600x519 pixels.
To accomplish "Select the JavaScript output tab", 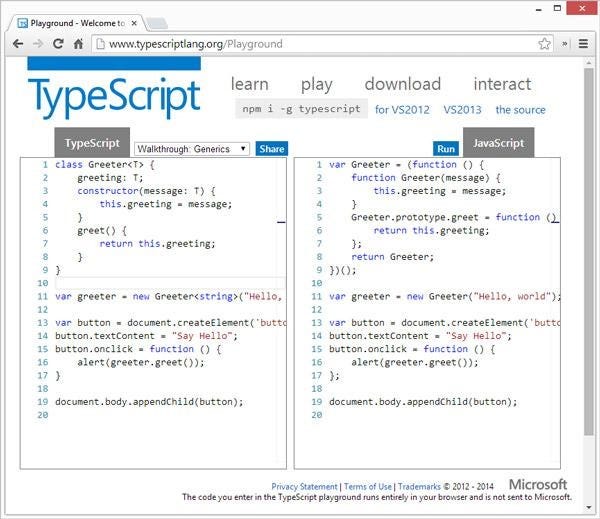I will 498,143.
